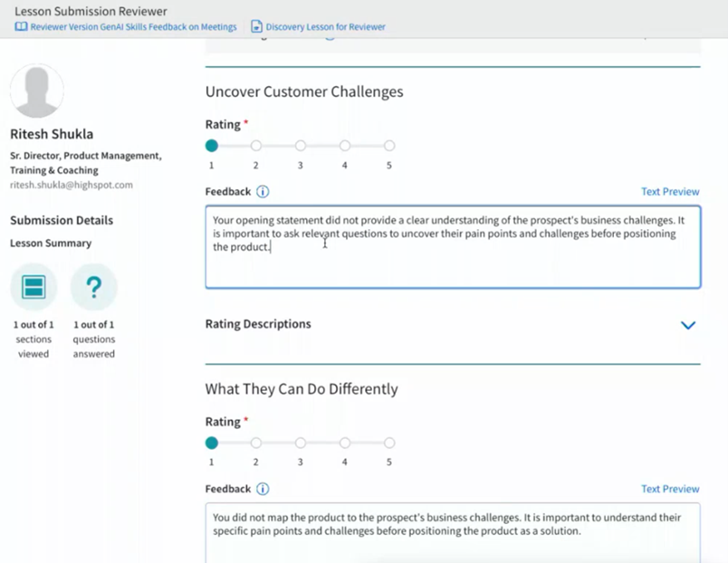Expand Rating Descriptions with the chevron arrow
The width and height of the screenshot is (728, 563).
pos(687,325)
